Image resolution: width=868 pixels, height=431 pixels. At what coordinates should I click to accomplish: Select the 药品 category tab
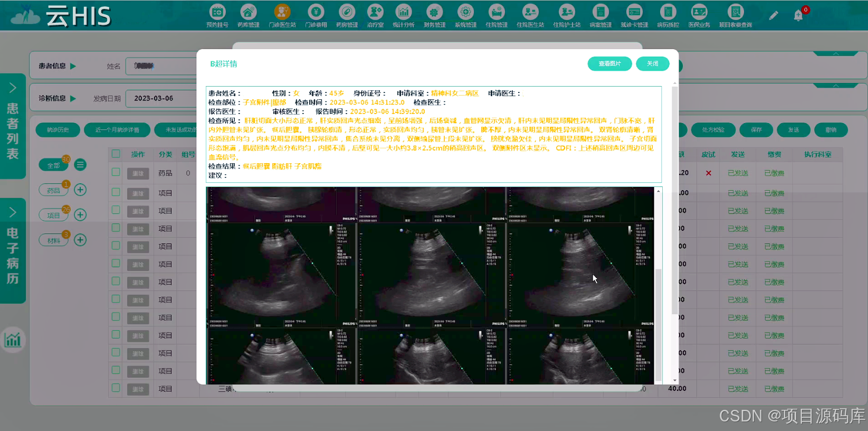[54, 190]
